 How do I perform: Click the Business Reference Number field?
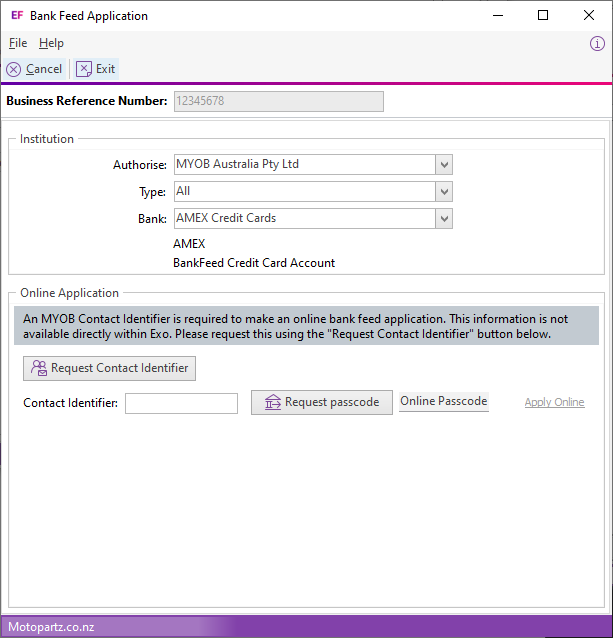(279, 101)
